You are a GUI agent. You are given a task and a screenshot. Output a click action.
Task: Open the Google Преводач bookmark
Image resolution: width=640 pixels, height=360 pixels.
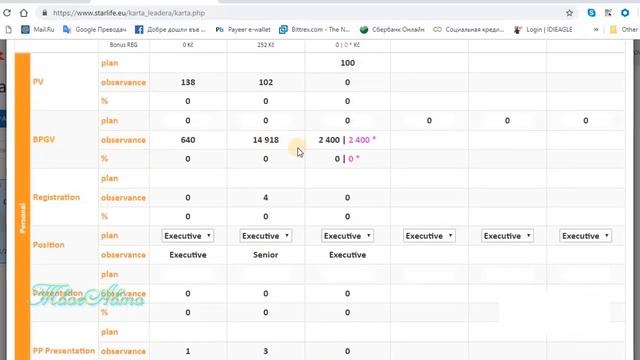(95, 29)
